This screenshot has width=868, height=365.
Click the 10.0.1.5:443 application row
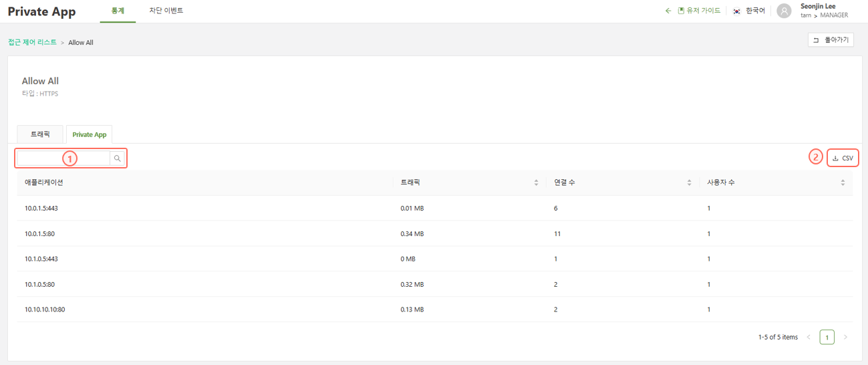click(41, 209)
